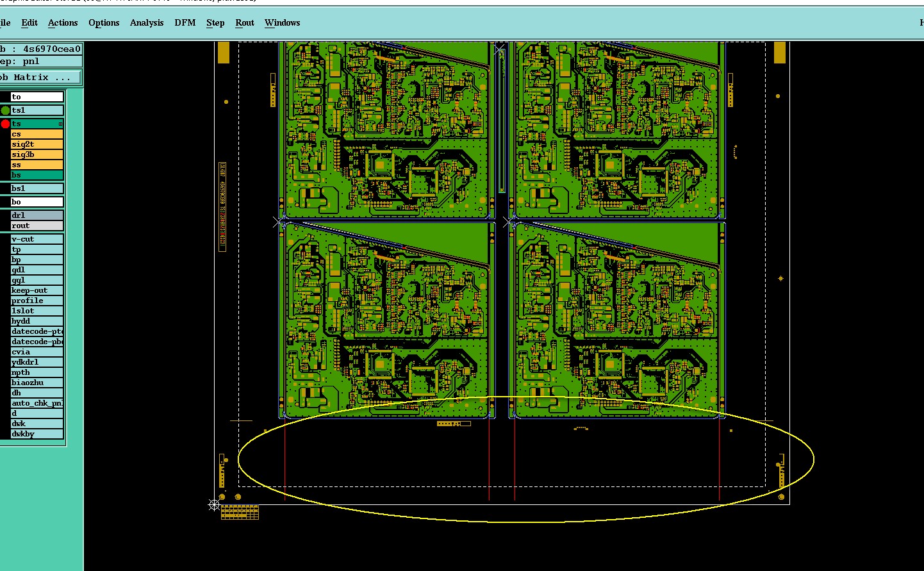Viewport: 924px width, 571px height.
Task: Open the Actions menu
Action: click(x=63, y=22)
